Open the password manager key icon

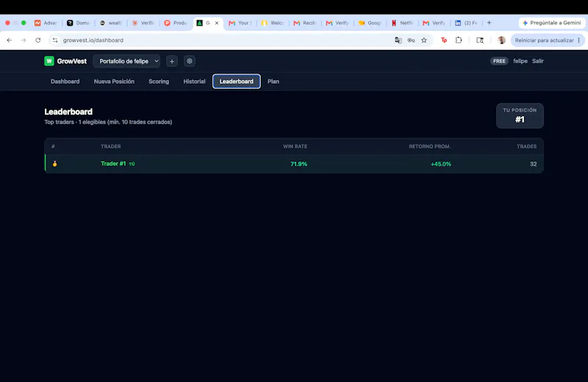(411, 40)
